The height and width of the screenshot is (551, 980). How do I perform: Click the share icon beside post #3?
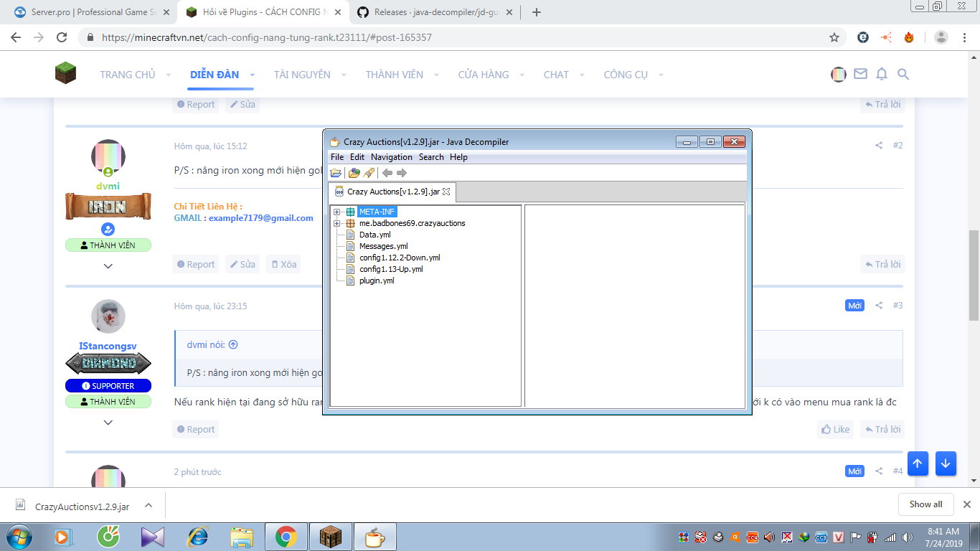879,306
